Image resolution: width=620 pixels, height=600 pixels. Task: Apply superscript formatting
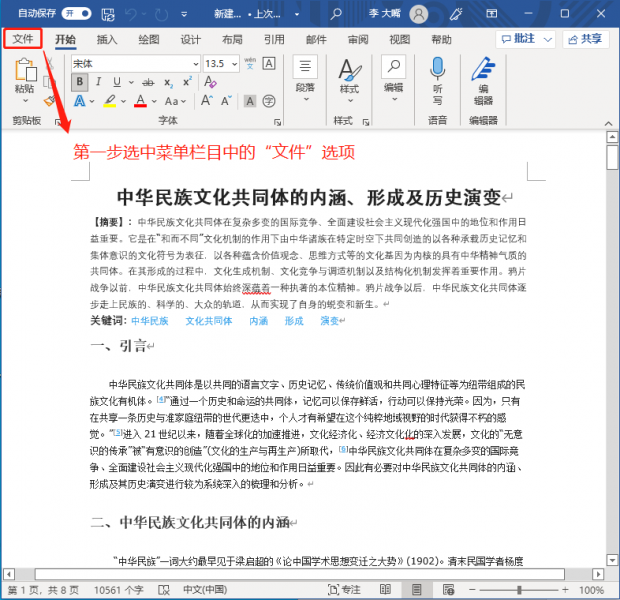(187, 81)
